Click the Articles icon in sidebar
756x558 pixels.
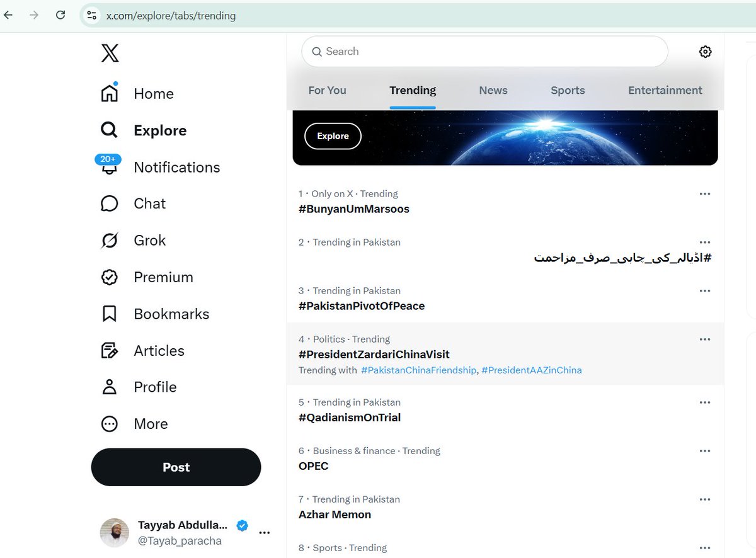(110, 351)
